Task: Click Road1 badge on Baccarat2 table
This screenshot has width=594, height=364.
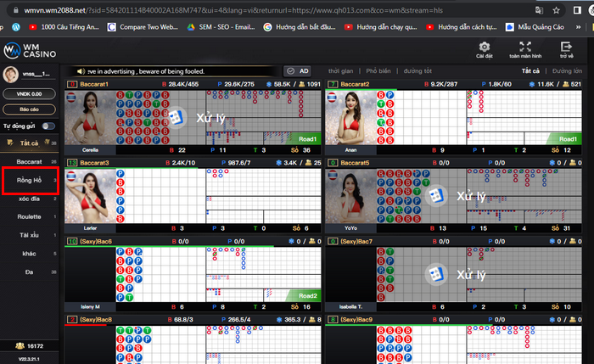Action: click(565, 139)
